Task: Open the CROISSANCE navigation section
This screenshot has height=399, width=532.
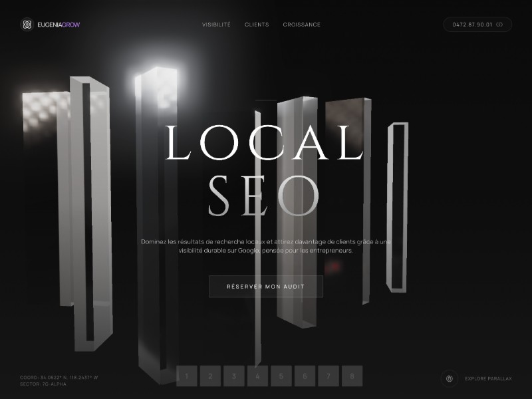Action: (301, 25)
